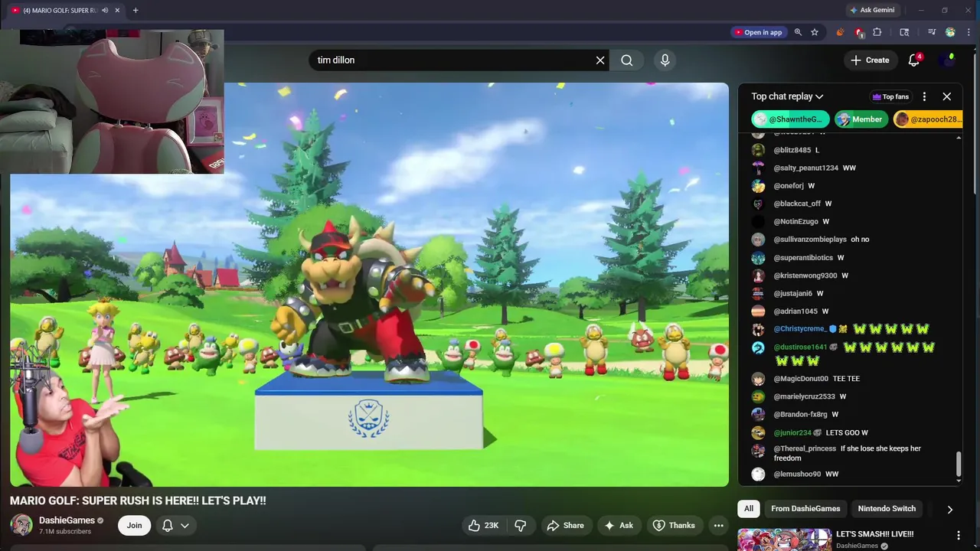Open chat more options kebab menu
Screen dimensions: 980x551
(924, 96)
